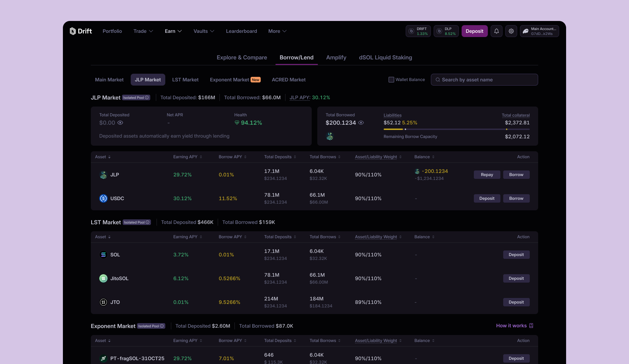Sort JLP table by Total Borrows

click(325, 157)
